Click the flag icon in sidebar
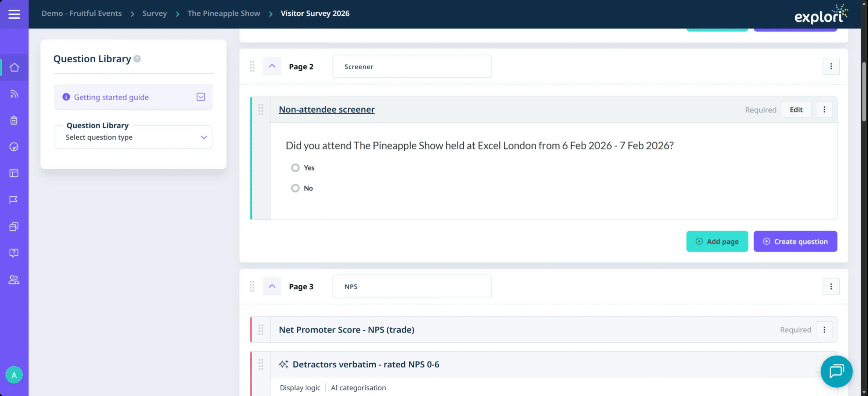The image size is (868, 396). click(14, 200)
